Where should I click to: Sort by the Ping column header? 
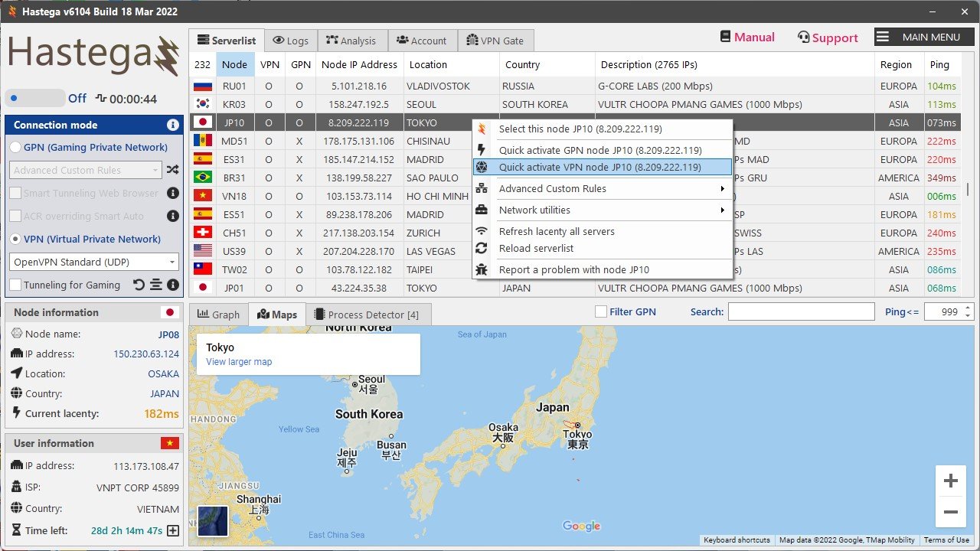coord(942,64)
